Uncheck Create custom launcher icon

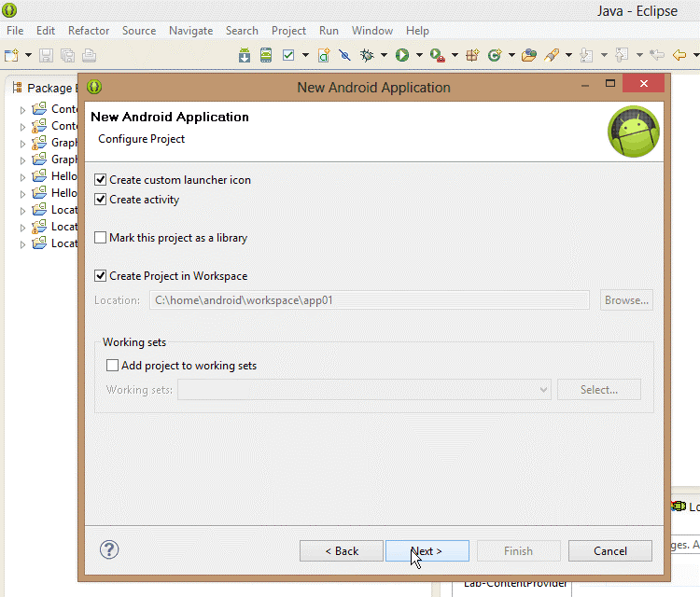click(x=101, y=180)
